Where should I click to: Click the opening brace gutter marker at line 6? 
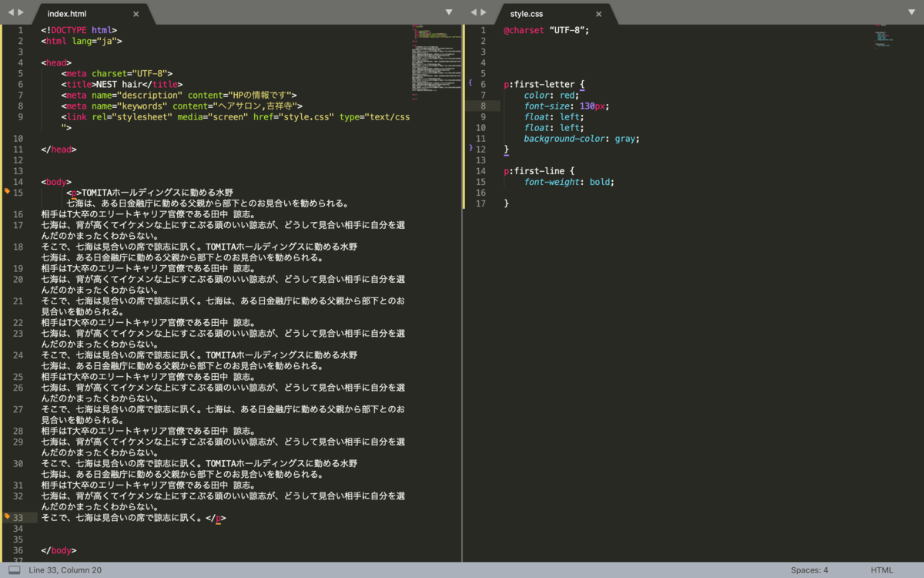point(470,82)
